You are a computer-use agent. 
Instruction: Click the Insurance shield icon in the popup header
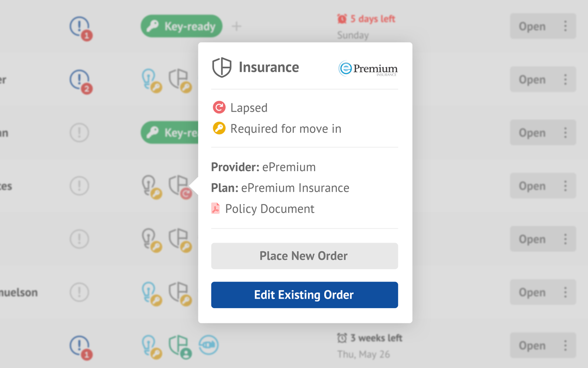coord(221,68)
